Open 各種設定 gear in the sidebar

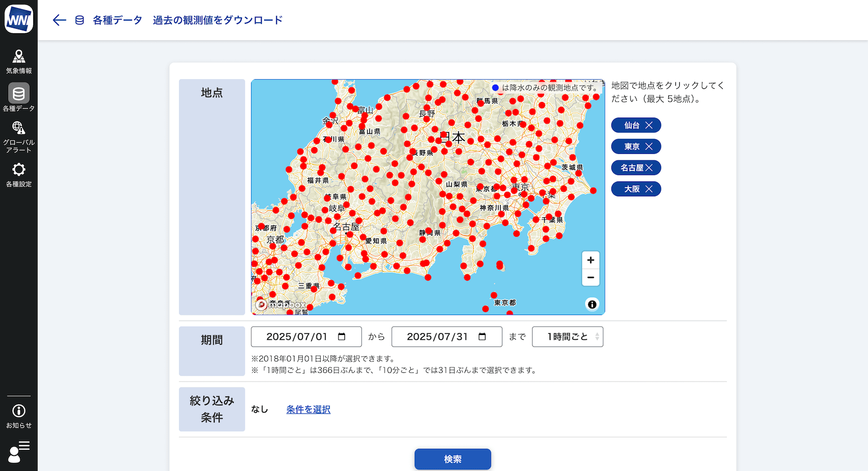tap(18, 175)
